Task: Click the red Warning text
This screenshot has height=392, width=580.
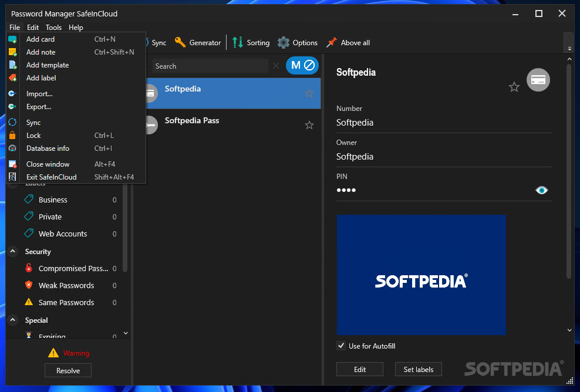Action: pos(76,353)
